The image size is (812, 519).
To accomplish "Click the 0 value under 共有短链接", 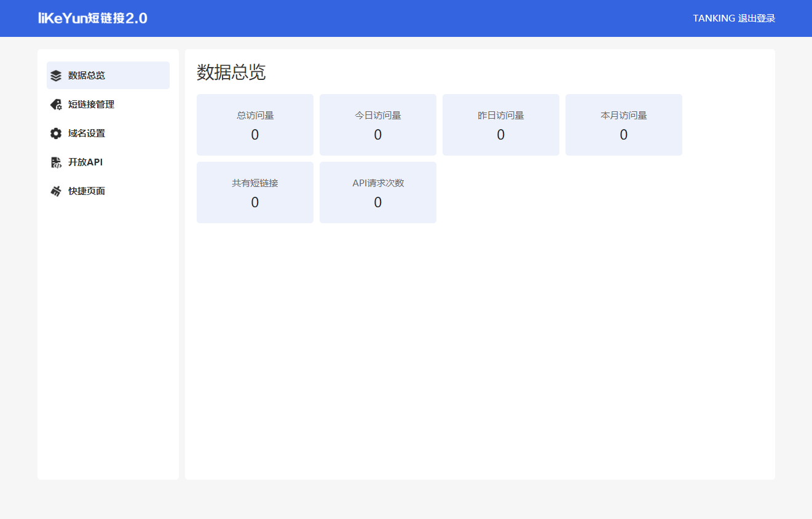I will point(255,202).
